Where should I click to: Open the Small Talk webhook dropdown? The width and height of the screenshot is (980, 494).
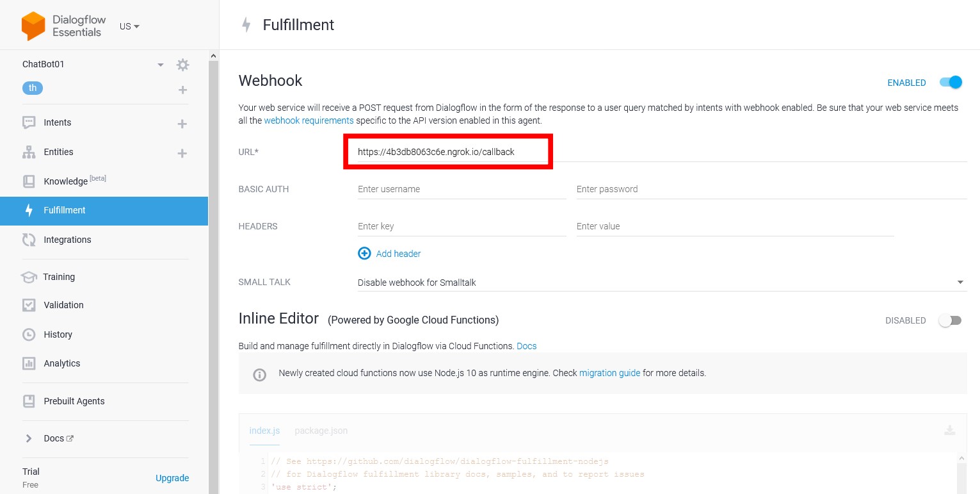pyautogui.click(x=662, y=282)
